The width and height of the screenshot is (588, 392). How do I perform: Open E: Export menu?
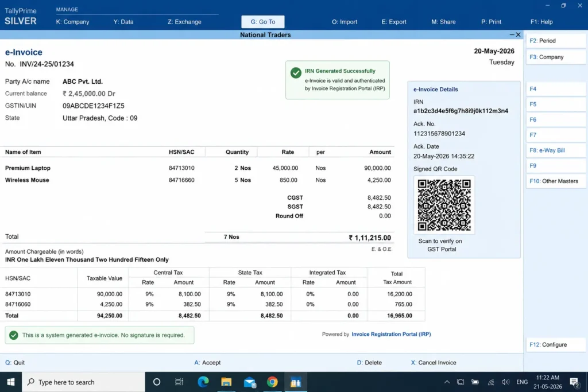click(x=394, y=22)
